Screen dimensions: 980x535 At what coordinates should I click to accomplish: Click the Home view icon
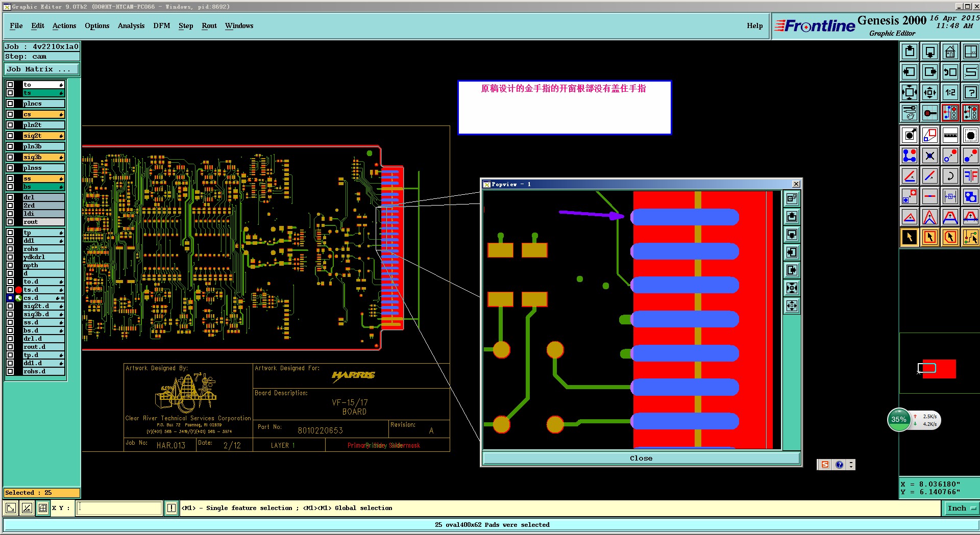[x=950, y=52]
